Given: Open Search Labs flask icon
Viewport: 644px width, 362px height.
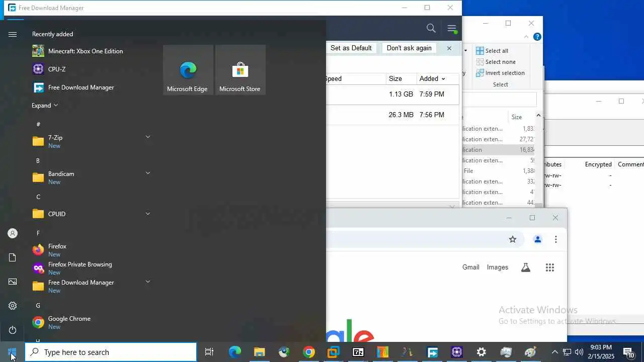Looking at the screenshot, I should pyautogui.click(x=526, y=267).
